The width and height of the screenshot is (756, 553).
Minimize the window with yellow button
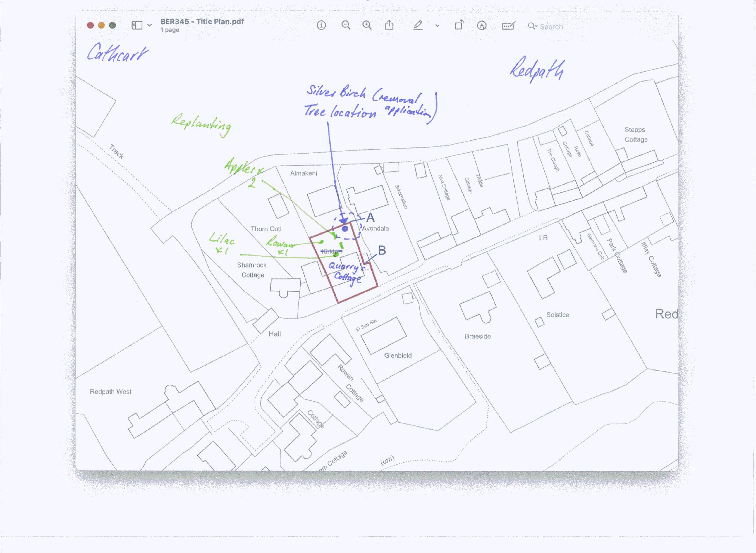coord(102,25)
